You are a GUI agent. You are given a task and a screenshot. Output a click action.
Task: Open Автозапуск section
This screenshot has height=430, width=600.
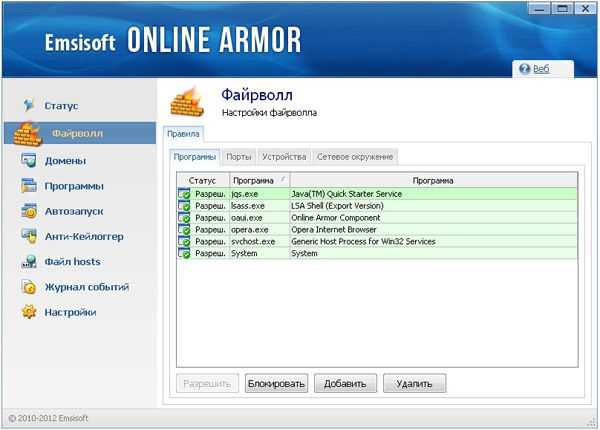point(74,212)
